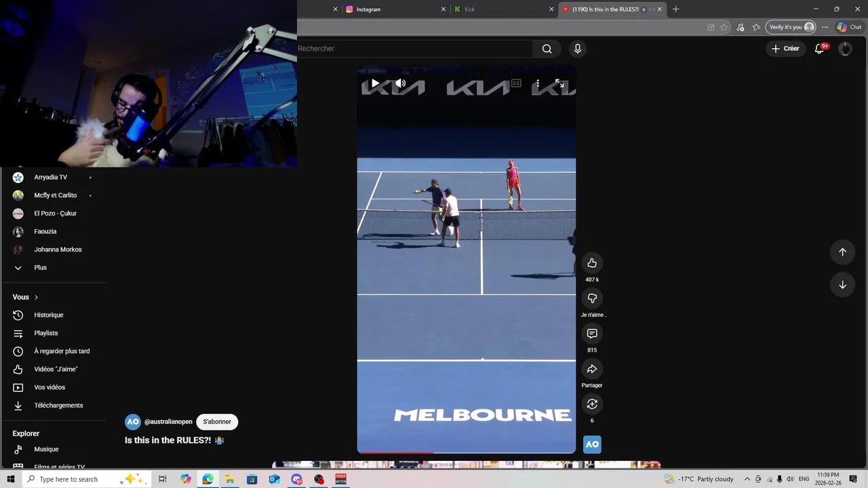The width and height of the screenshot is (868, 488).
Task: Open YouTube notifications bell
Action: coord(820,49)
